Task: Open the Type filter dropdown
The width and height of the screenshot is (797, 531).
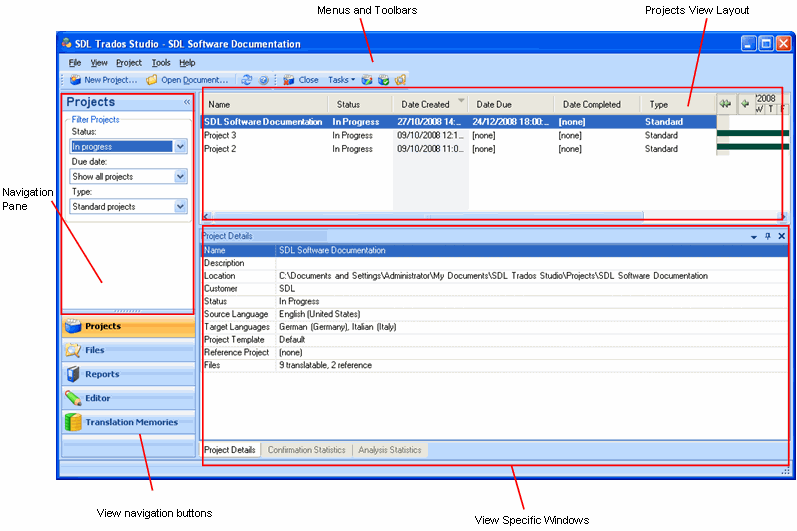Action: click(180, 206)
